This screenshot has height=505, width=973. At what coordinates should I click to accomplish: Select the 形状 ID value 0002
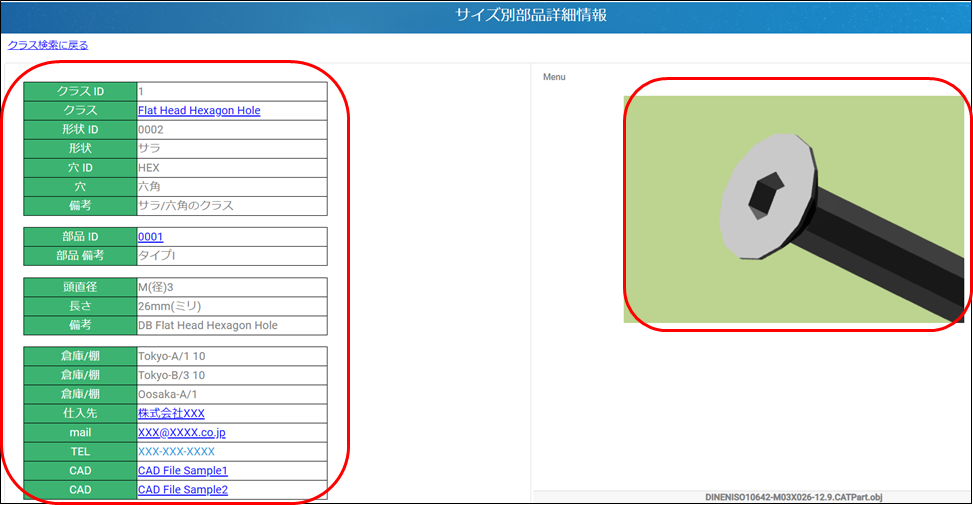pos(232,130)
